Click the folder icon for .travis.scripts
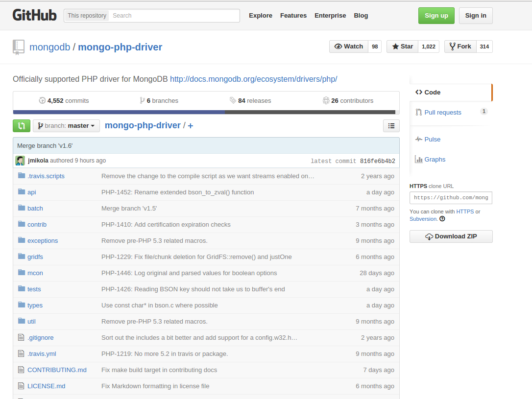 tap(22, 175)
